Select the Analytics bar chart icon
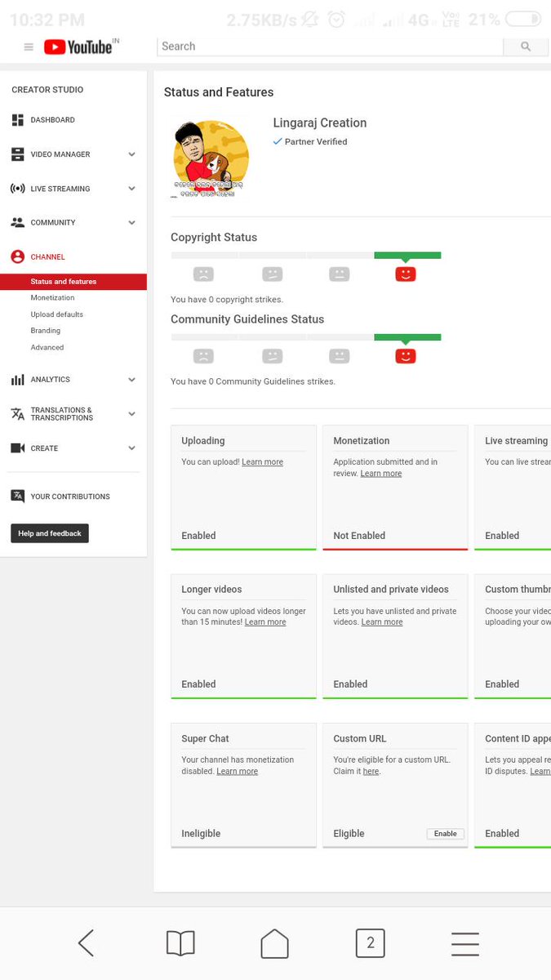Screen dimensions: 551x980 pyautogui.click(x=18, y=380)
